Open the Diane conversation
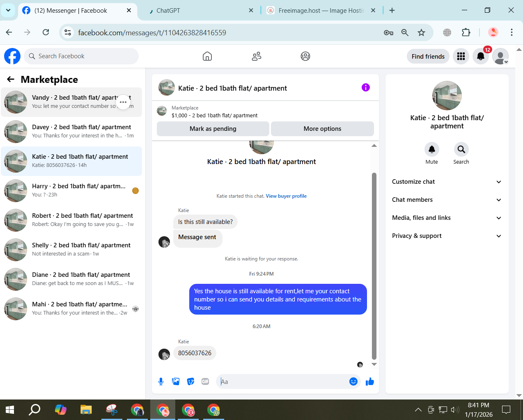This screenshot has width=523, height=420. [71, 279]
